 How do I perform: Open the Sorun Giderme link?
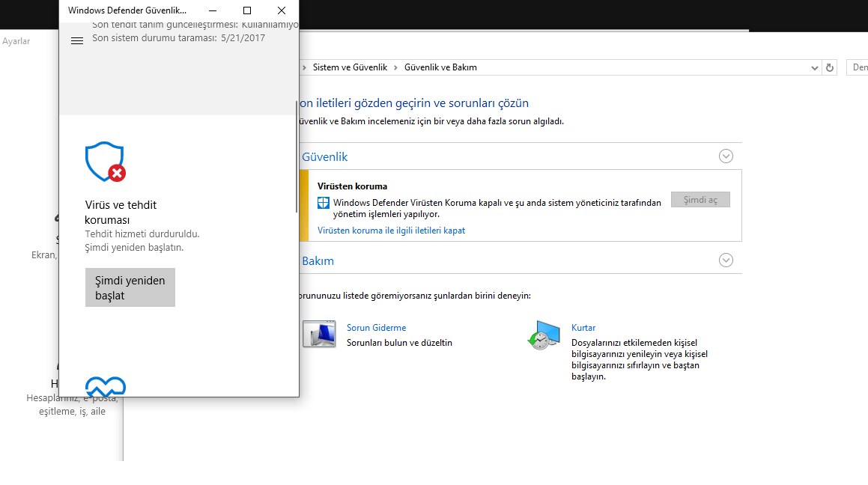click(x=377, y=328)
